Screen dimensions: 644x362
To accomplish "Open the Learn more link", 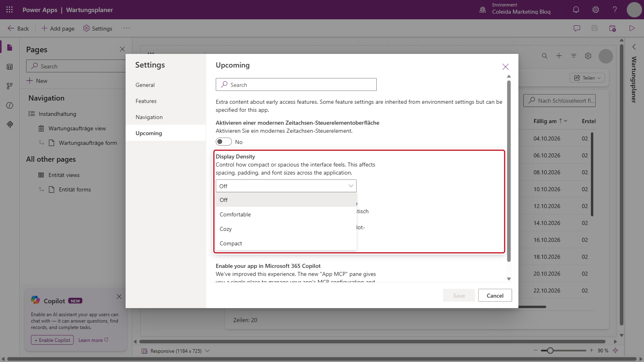I will (x=93, y=340).
